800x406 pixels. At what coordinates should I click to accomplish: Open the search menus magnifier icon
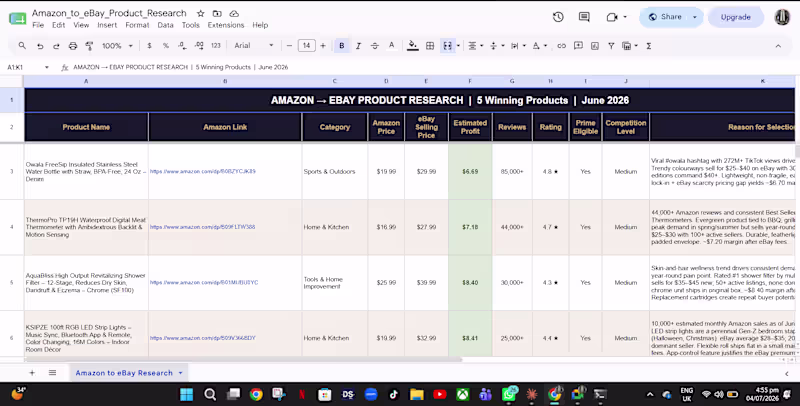(x=22, y=46)
